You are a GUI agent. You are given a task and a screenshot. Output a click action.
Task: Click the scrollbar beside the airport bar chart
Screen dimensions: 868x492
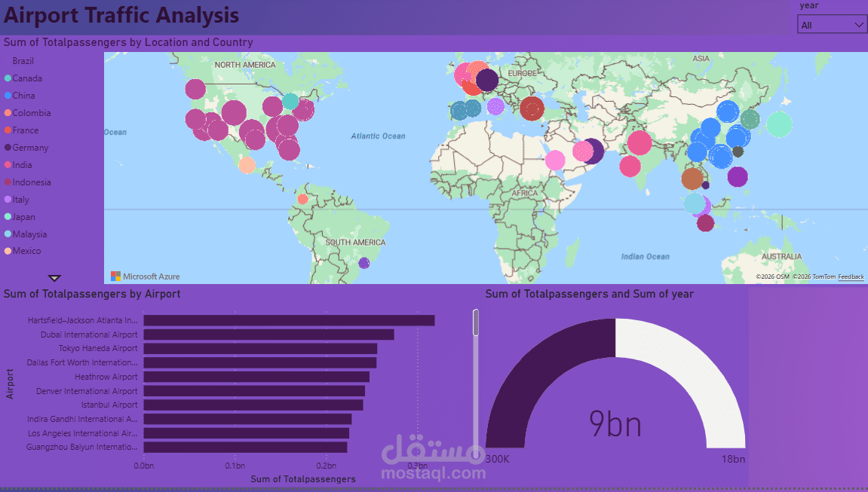coord(476,322)
